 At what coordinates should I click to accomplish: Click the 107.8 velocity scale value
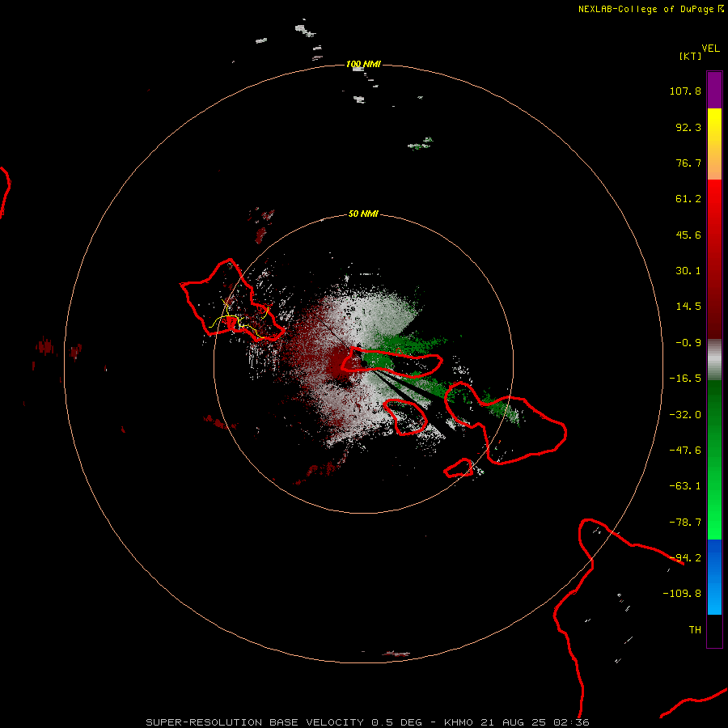685,91
